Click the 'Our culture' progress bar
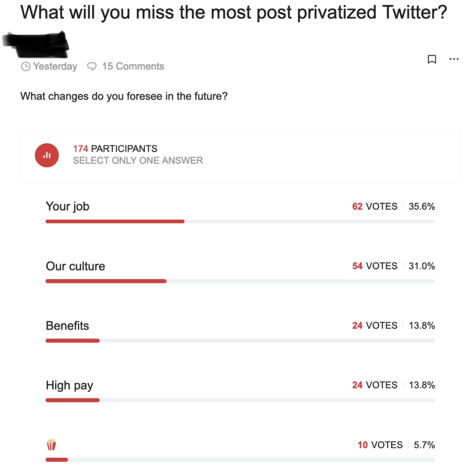469x476 pixels. click(x=240, y=281)
